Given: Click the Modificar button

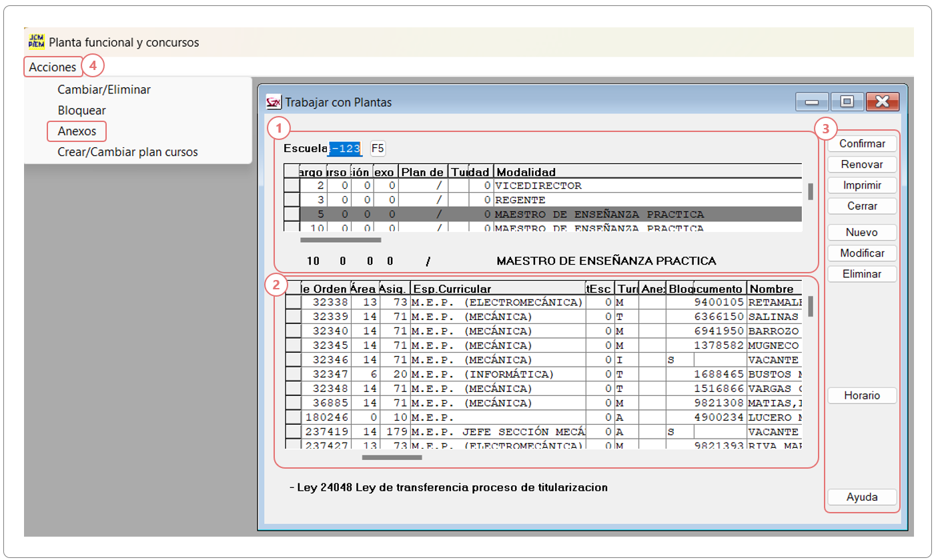Looking at the screenshot, I should [862, 253].
